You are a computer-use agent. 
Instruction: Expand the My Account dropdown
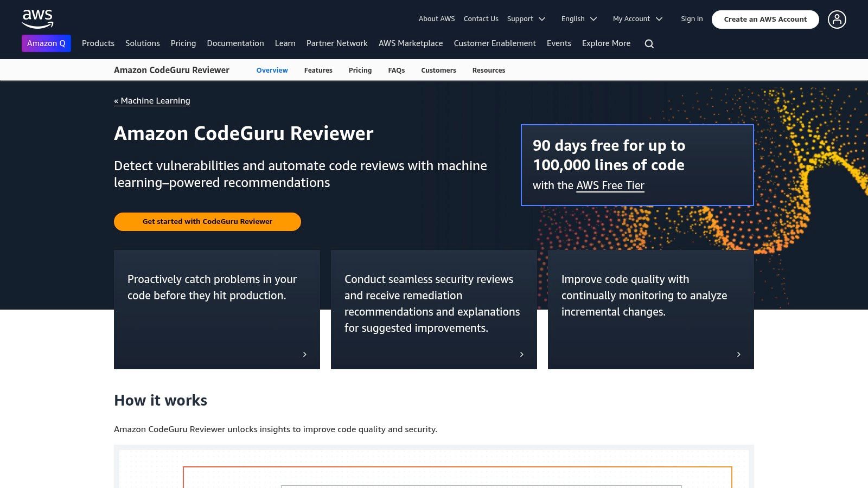point(638,19)
